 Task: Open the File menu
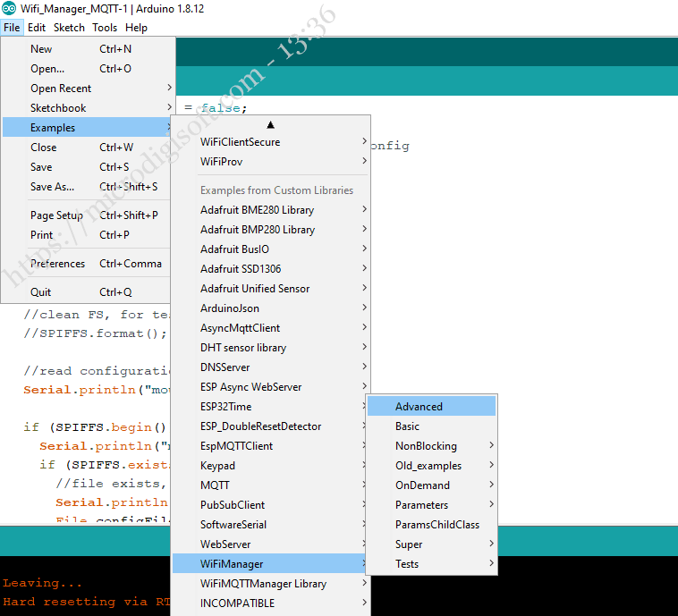[x=12, y=28]
